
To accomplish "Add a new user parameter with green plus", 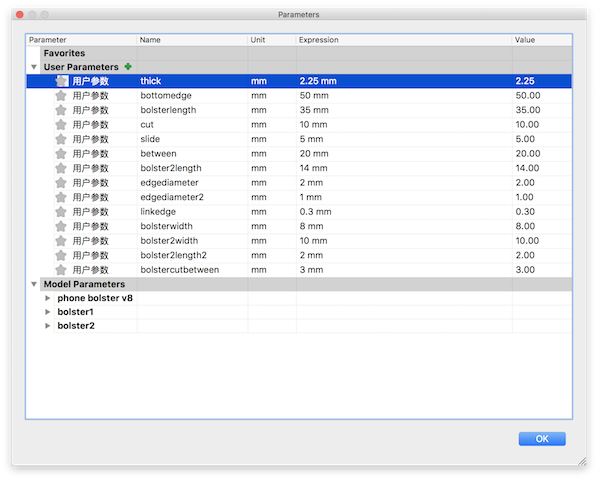I will pyautogui.click(x=128, y=67).
